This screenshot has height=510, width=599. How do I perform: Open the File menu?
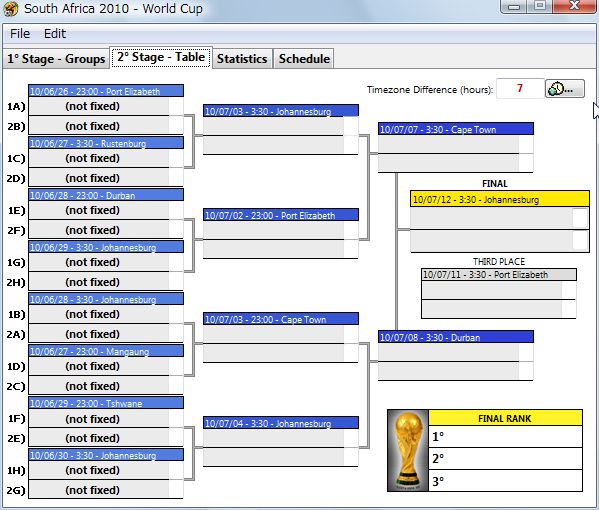20,34
